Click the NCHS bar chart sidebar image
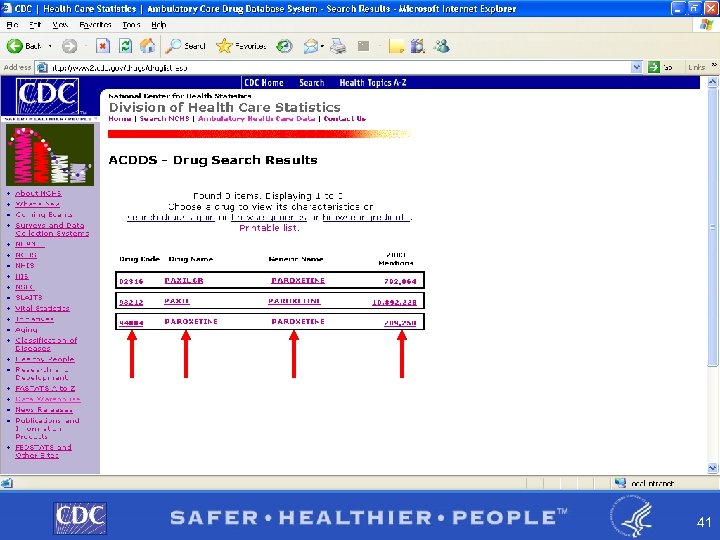Screen dimensions: 720x540 (x=50, y=155)
